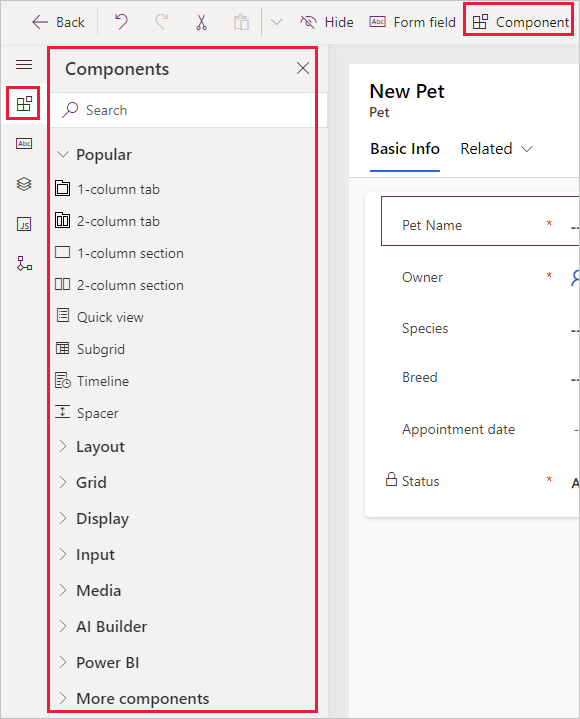
Task: Click the Undo arrow icon
Action: click(x=121, y=22)
